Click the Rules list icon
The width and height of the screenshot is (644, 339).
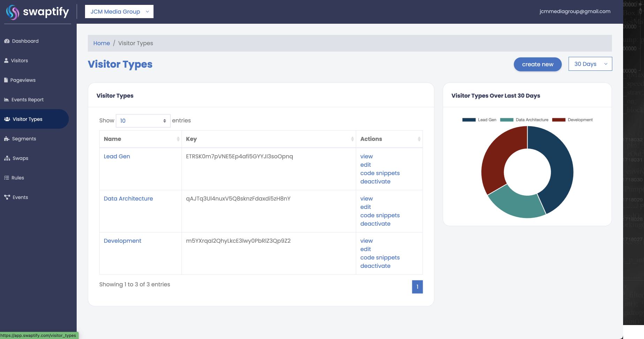7,178
